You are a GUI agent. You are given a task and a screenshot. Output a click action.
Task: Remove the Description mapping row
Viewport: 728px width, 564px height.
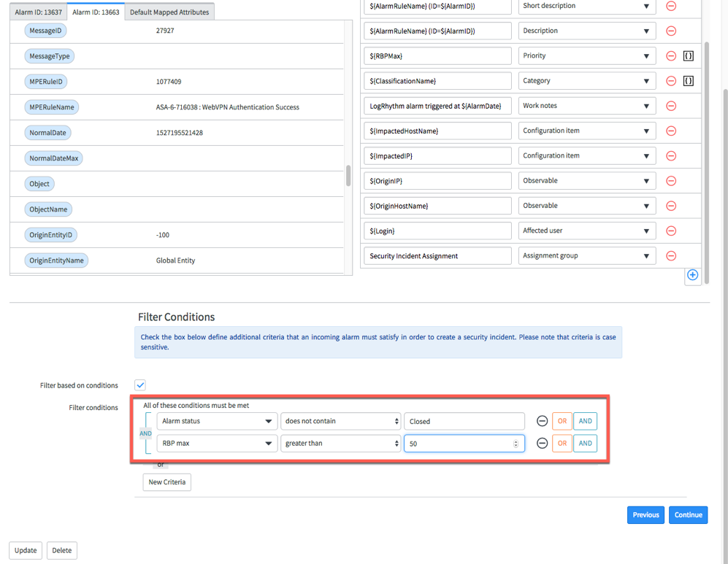tap(671, 31)
